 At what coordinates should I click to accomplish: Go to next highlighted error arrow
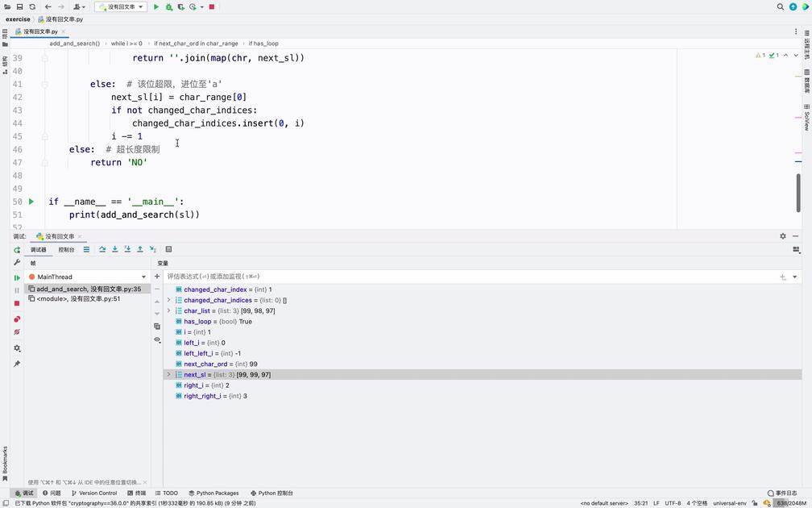pyautogui.click(x=796, y=55)
